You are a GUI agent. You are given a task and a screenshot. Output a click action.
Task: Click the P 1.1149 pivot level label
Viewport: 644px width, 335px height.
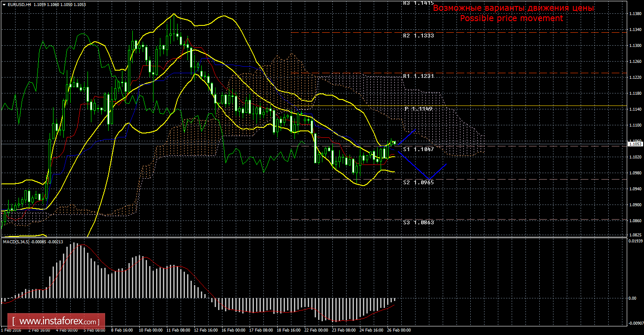418,109
